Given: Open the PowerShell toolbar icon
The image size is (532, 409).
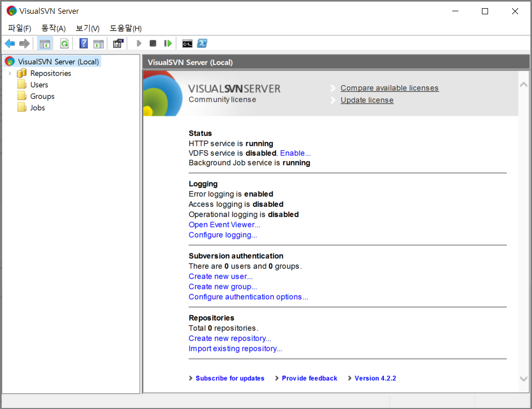Looking at the screenshot, I should pyautogui.click(x=202, y=43).
